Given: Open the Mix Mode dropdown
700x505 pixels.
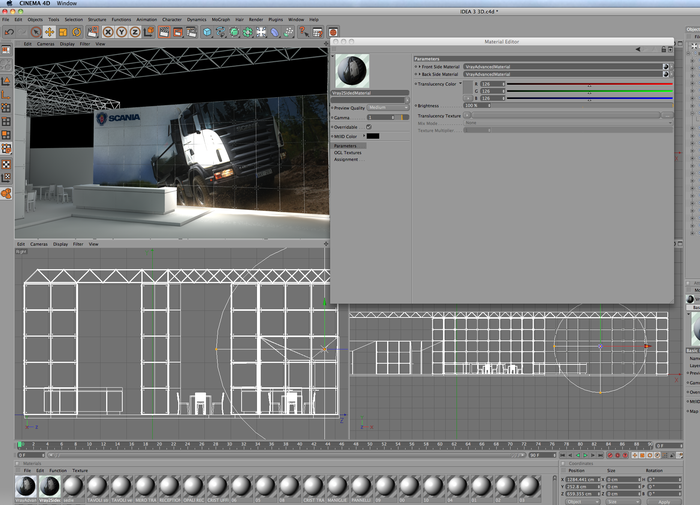Looking at the screenshot, I should click(x=568, y=123).
